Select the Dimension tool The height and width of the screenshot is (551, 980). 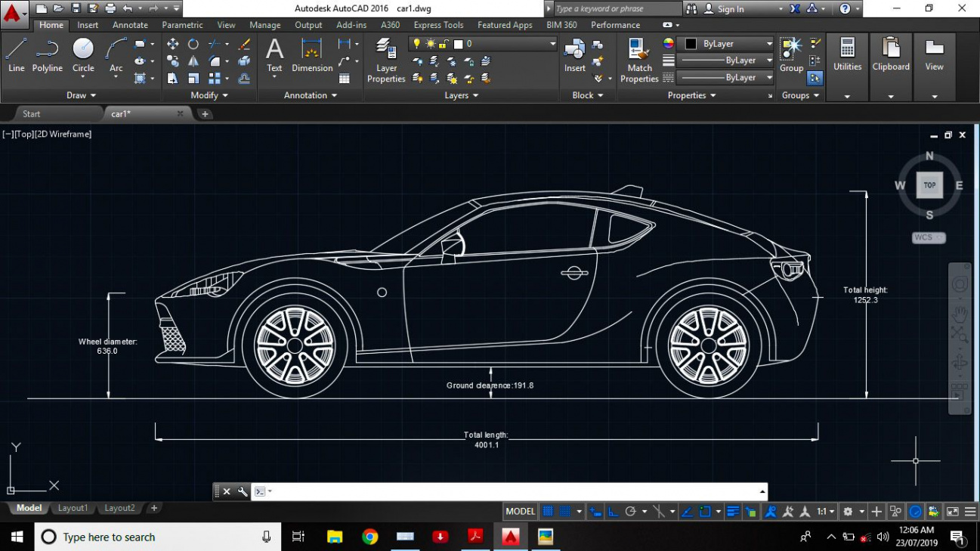point(312,55)
